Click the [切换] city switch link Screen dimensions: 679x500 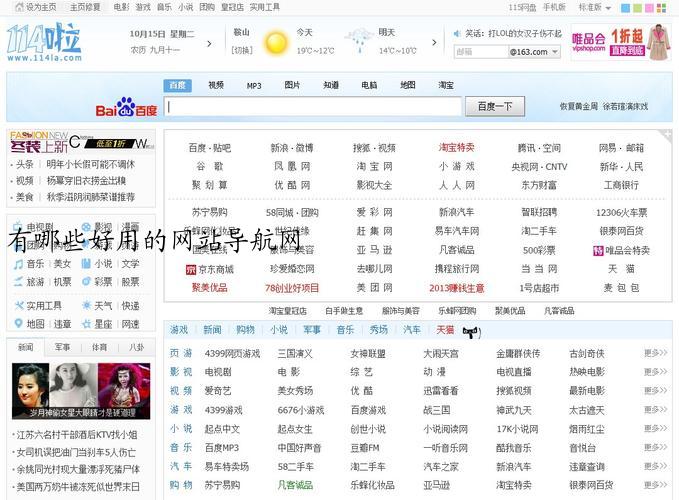242,51
